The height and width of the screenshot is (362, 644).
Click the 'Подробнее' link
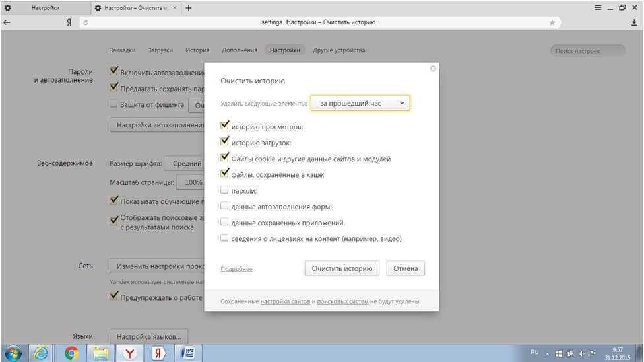236,269
